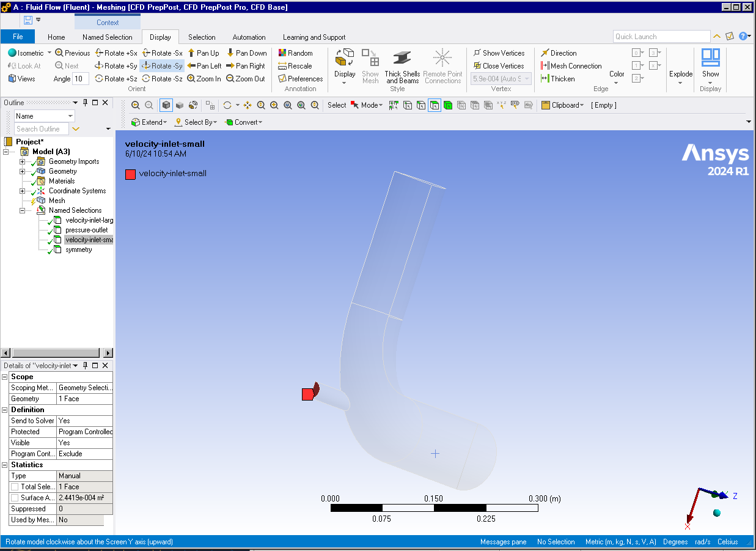Click the red velocity-inlet-small legend swatch
Viewport: 756px width, 551px height.
pos(130,174)
